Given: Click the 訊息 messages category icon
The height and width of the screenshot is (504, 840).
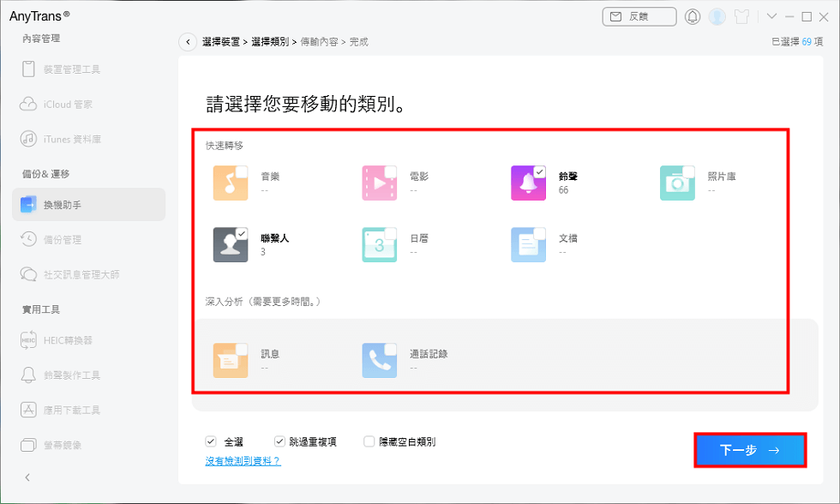Looking at the screenshot, I should click(x=231, y=361).
